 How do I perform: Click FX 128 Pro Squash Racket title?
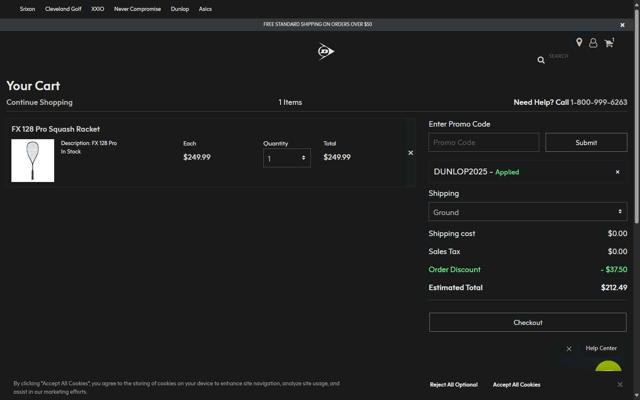56,129
